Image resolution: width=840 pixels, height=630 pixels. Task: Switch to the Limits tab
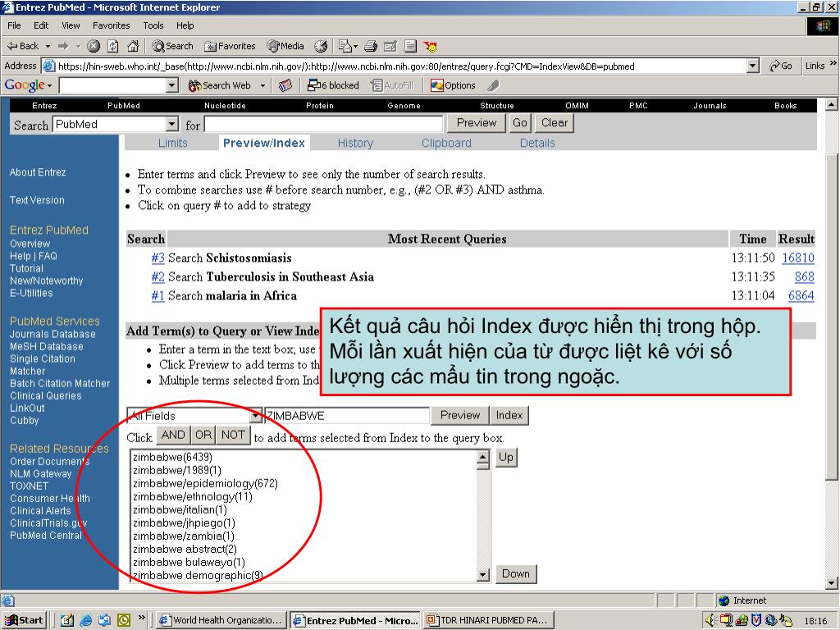pos(172,143)
